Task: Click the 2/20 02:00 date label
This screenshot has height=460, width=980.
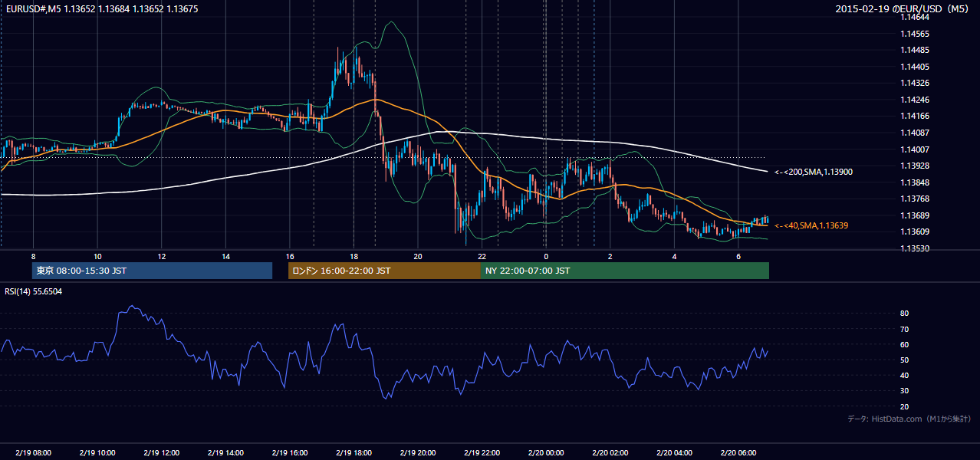Action: [x=610, y=453]
